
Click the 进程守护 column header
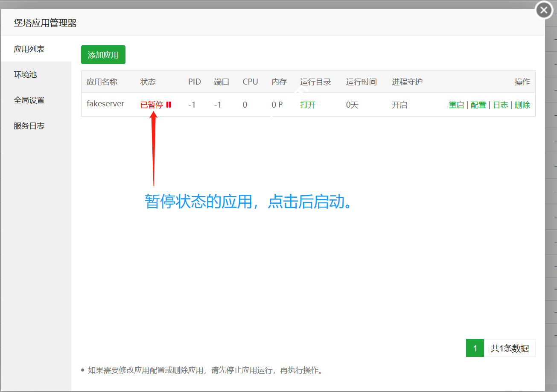407,82
